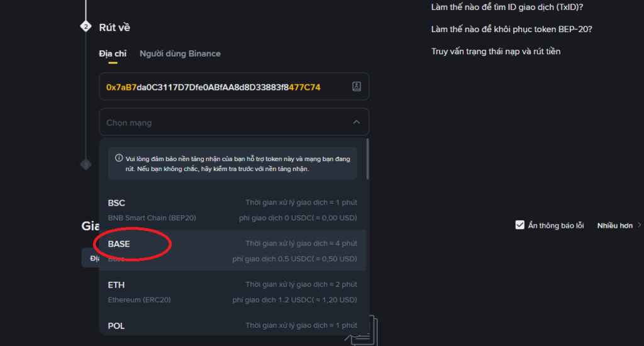Screen dimensions: 644x346
Task: Collapse the Chọn mạng dropdown chevron
Action: (x=357, y=122)
